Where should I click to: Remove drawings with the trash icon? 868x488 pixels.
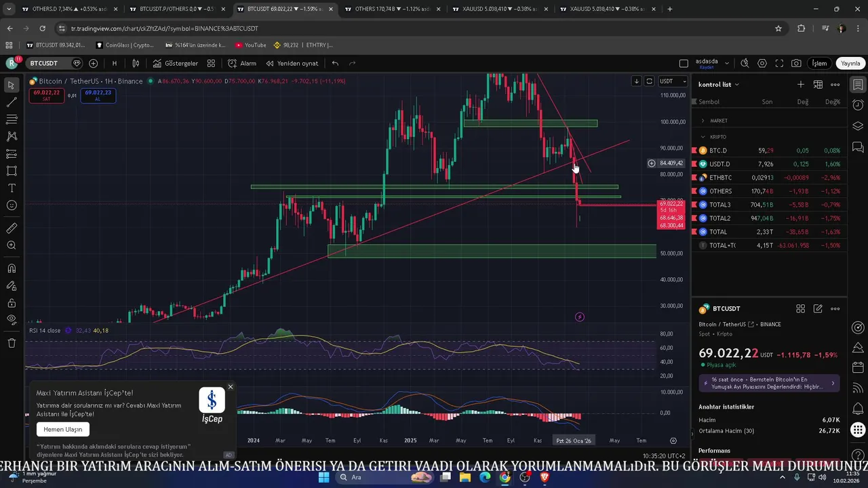11,343
